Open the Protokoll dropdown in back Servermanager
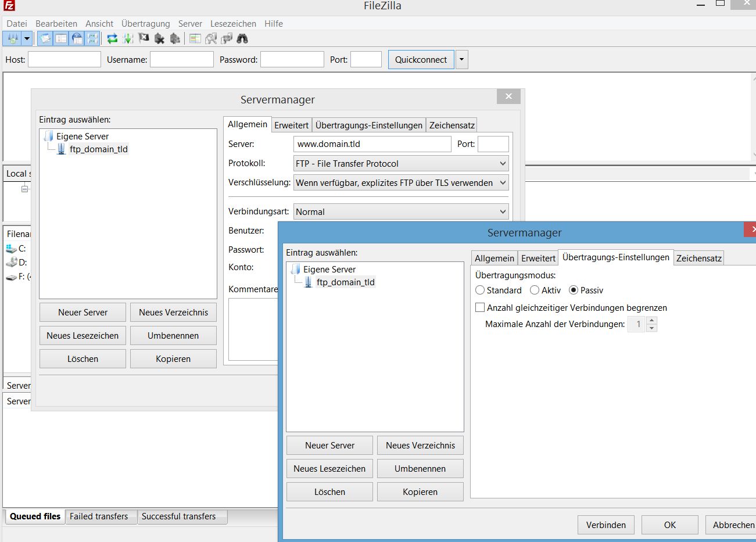756x542 pixels. pos(401,164)
